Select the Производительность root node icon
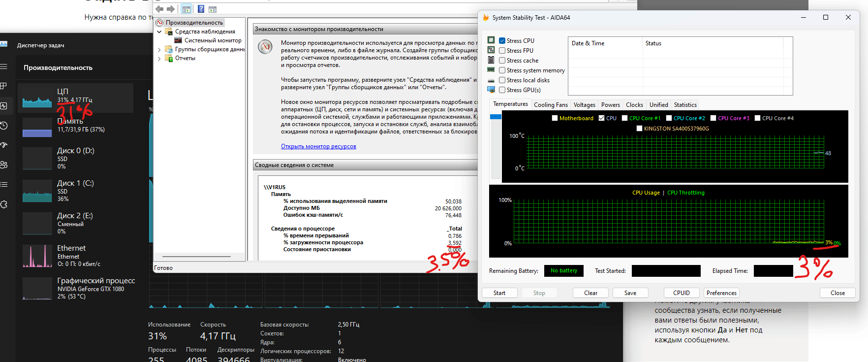The width and height of the screenshot is (868, 362). [159, 23]
